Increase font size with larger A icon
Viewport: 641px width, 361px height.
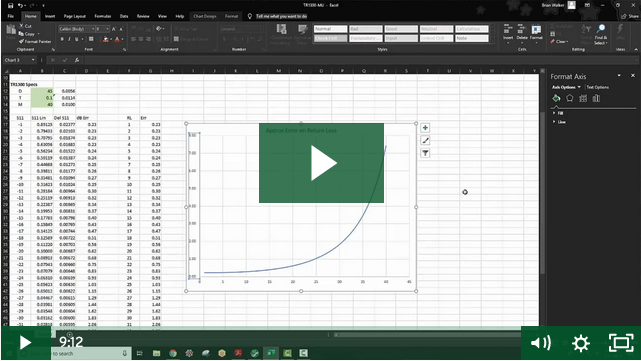114,29
